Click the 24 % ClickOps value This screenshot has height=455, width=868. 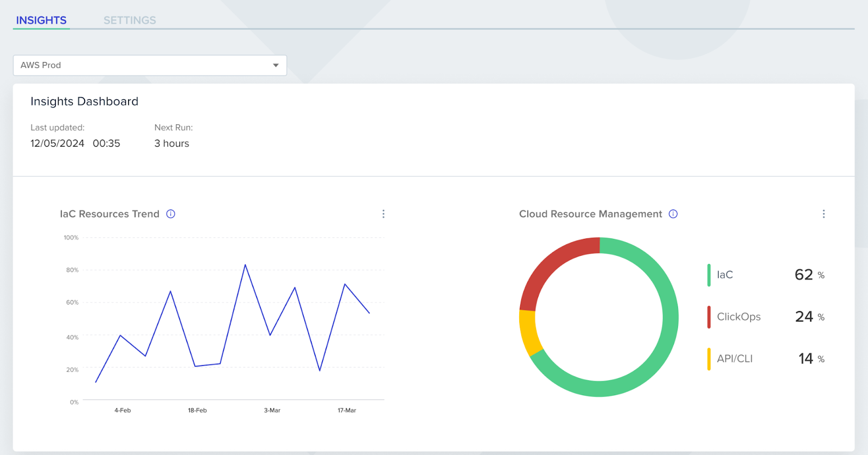pos(809,317)
